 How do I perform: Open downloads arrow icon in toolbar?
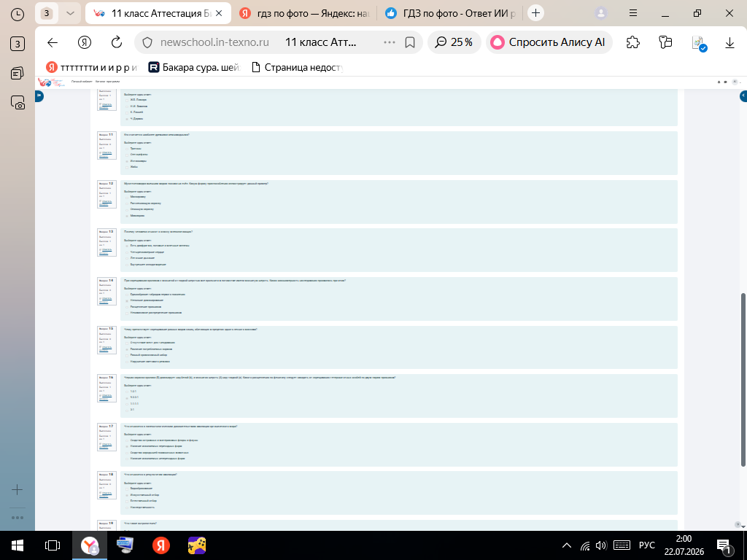tap(729, 43)
